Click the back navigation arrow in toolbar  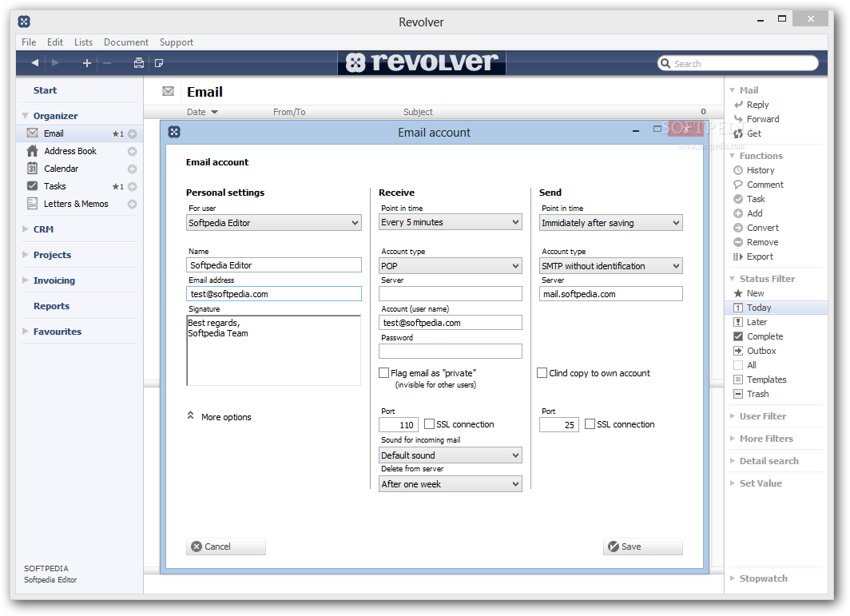tap(34, 63)
